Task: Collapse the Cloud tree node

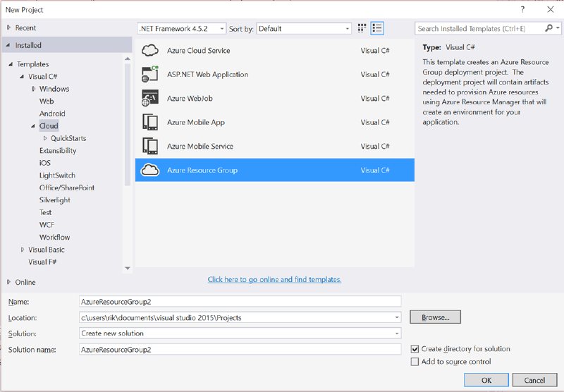Action: coord(32,126)
